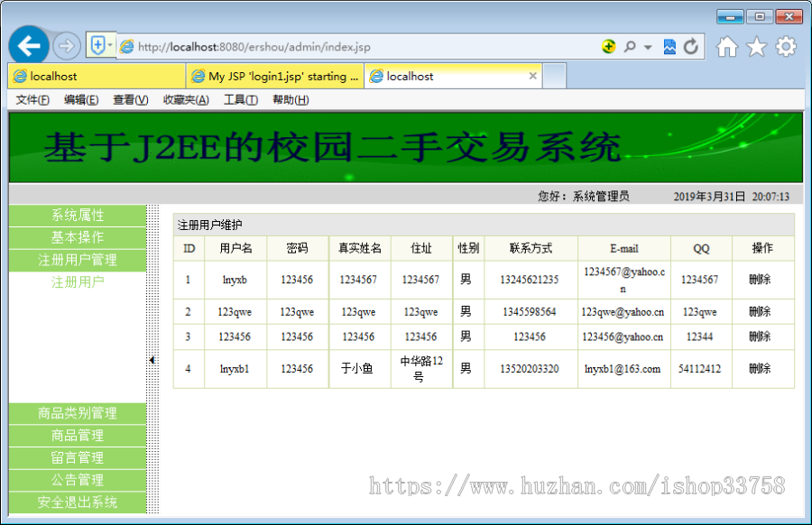This screenshot has width=812, height=525.
Task: Select 注册用户 in the sidebar
Action: (77, 279)
